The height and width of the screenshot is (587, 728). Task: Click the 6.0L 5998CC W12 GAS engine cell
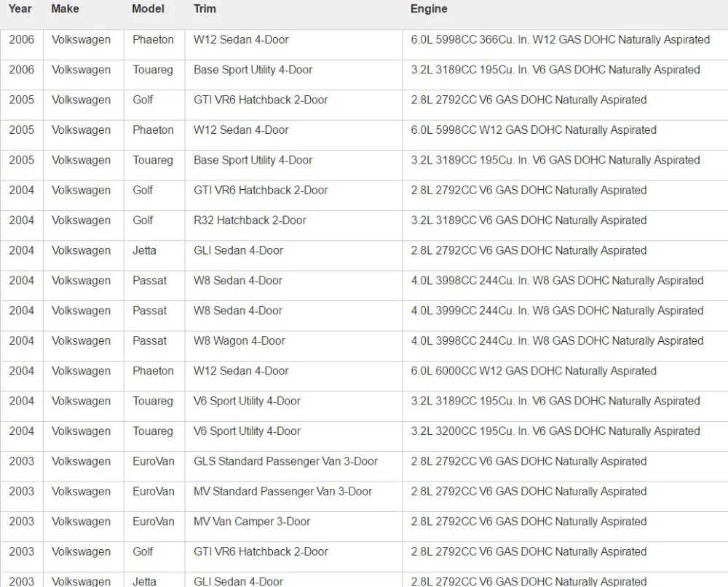(x=534, y=130)
